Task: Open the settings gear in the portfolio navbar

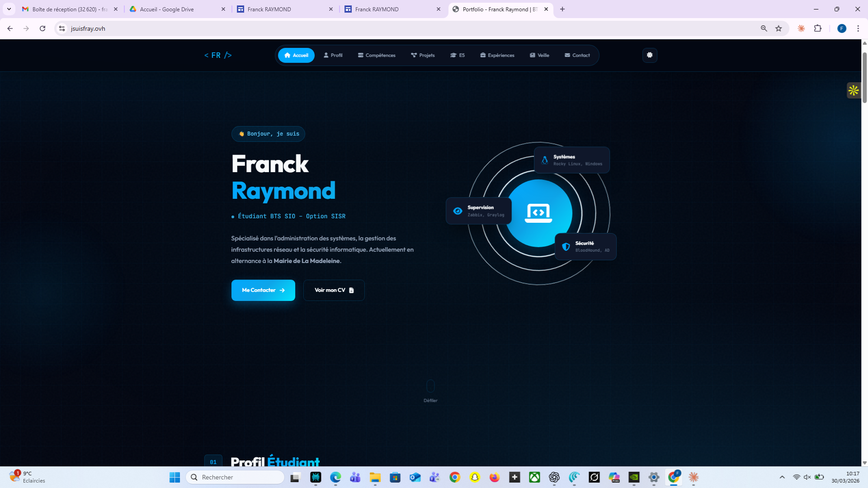Action: tap(650, 55)
